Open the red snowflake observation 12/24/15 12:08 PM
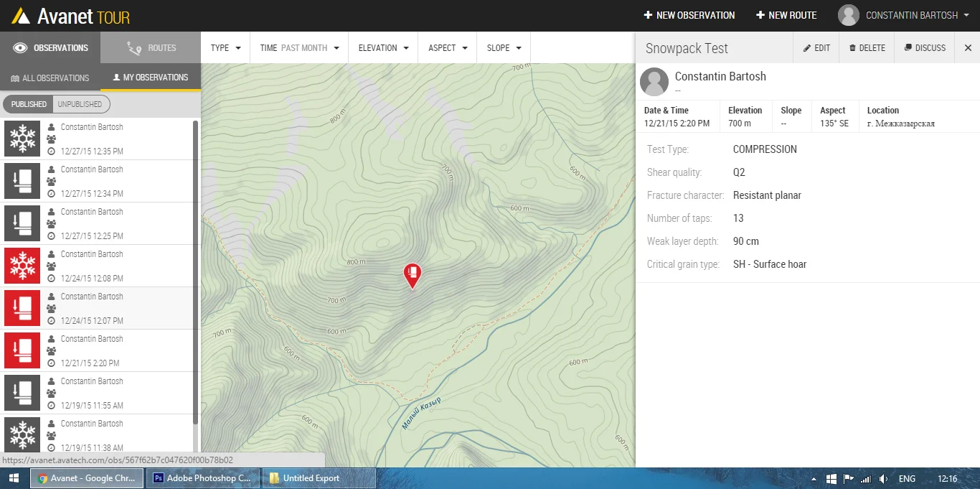Image resolution: width=980 pixels, height=489 pixels. point(22,266)
